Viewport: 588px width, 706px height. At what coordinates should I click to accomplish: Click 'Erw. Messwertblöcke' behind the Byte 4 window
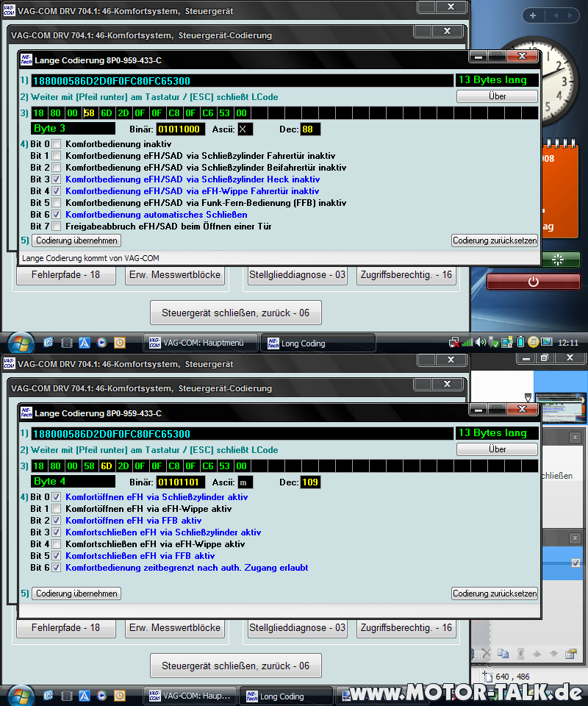coord(175,628)
